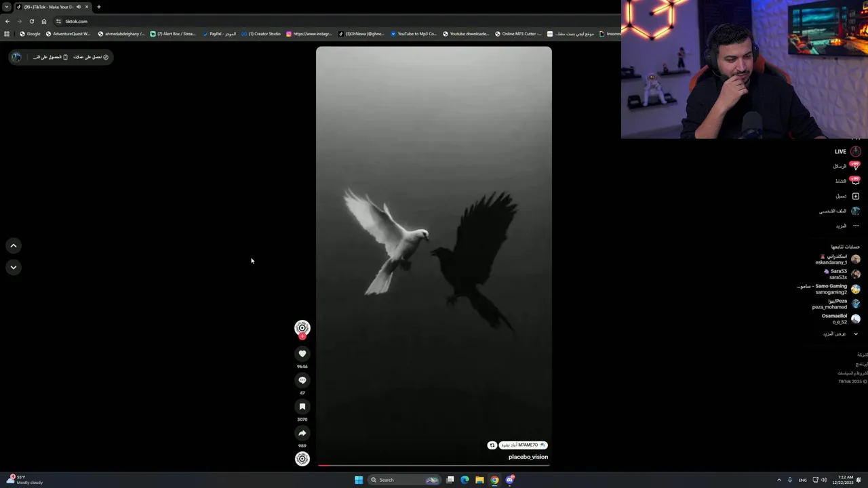Like the video with the heart icon
The height and width of the screenshot is (488, 868).
pos(302,354)
